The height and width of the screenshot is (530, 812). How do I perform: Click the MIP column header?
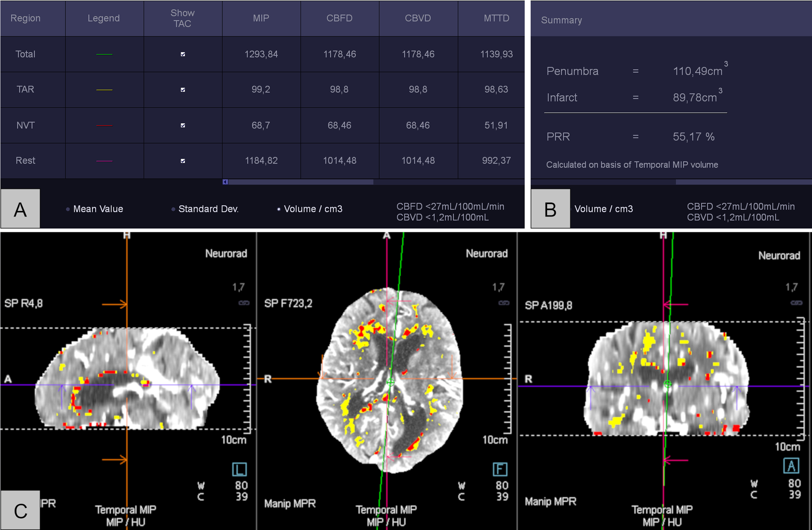(261, 18)
